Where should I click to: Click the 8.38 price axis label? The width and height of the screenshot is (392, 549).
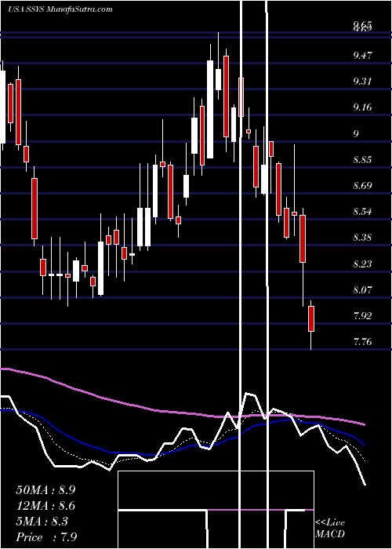(x=362, y=238)
